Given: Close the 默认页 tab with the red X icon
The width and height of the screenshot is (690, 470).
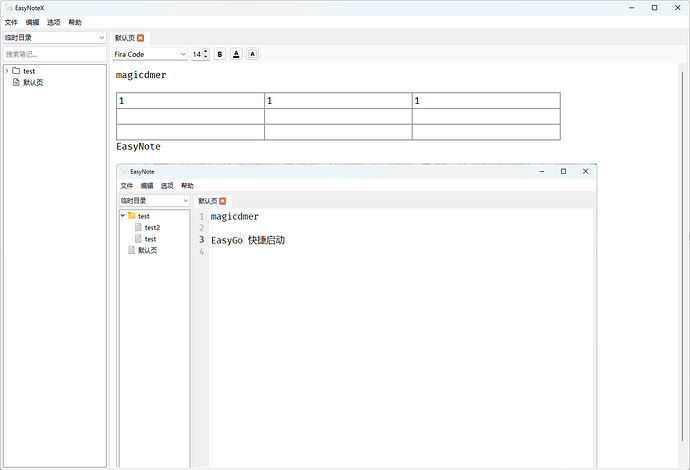Looking at the screenshot, I should coord(140,38).
